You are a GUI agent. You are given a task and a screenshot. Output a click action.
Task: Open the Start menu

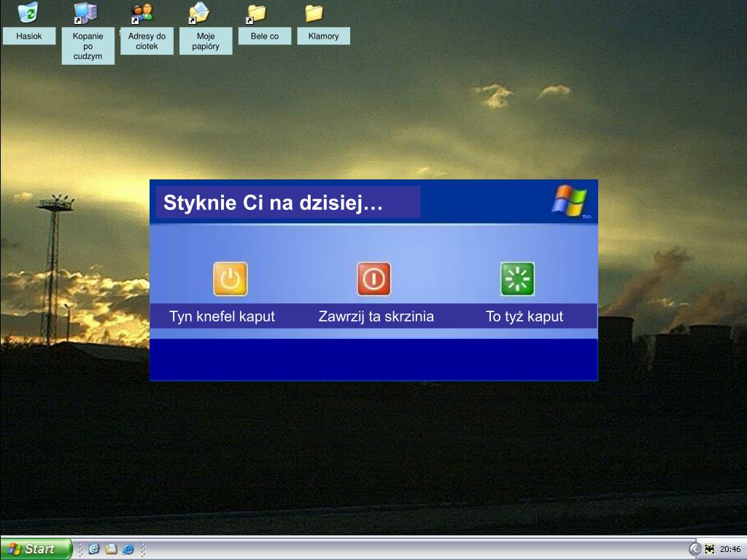click(36, 549)
